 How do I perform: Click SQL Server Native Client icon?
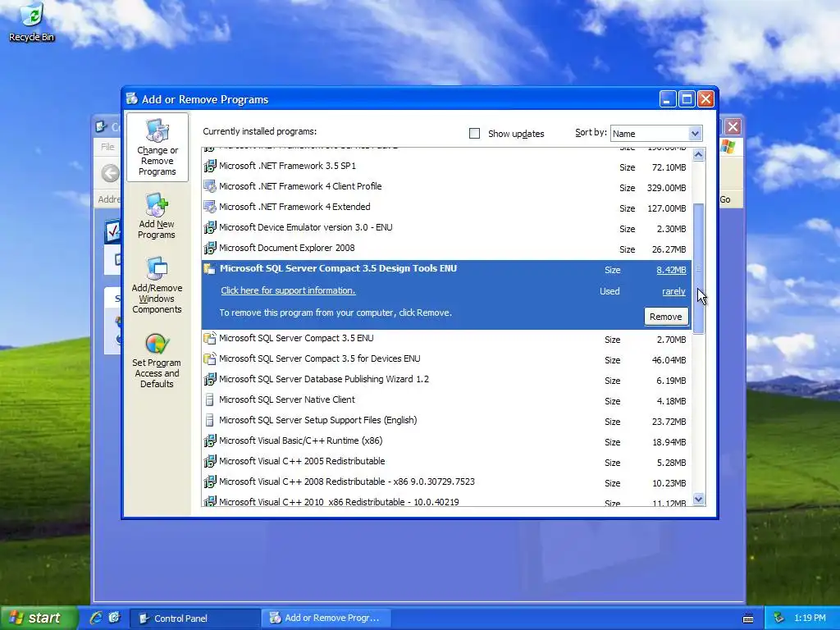click(210, 399)
